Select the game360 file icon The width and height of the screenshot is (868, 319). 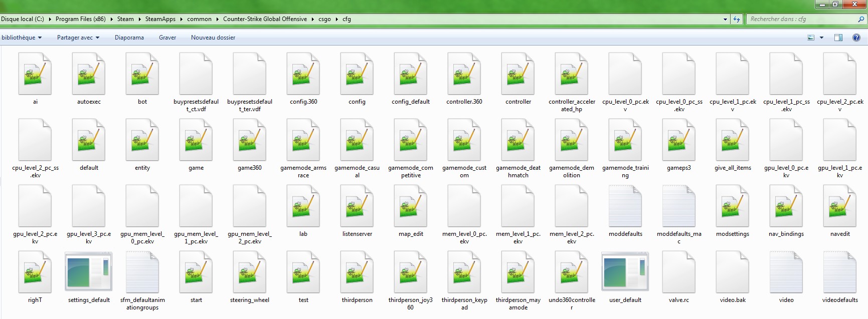click(x=250, y=140)
